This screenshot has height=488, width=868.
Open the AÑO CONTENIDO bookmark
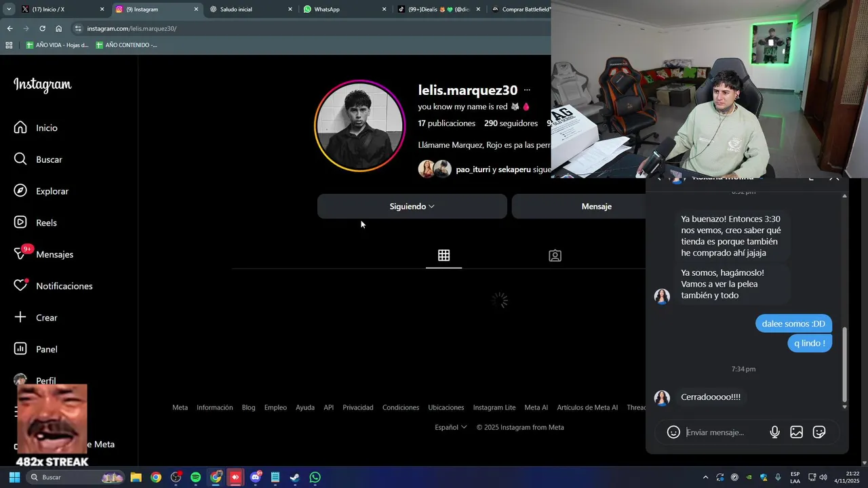(x=126, y=45)
